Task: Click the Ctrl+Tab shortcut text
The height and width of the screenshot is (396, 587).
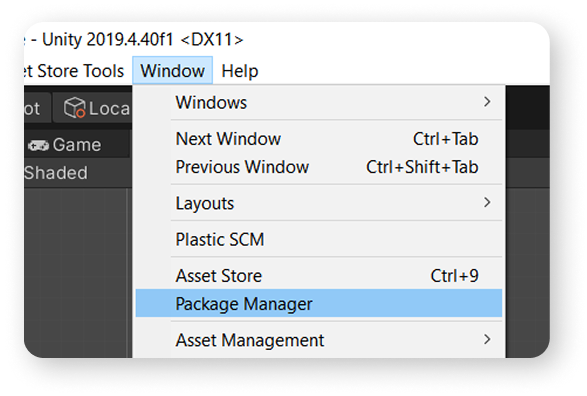Action: [x=445, y=139]
